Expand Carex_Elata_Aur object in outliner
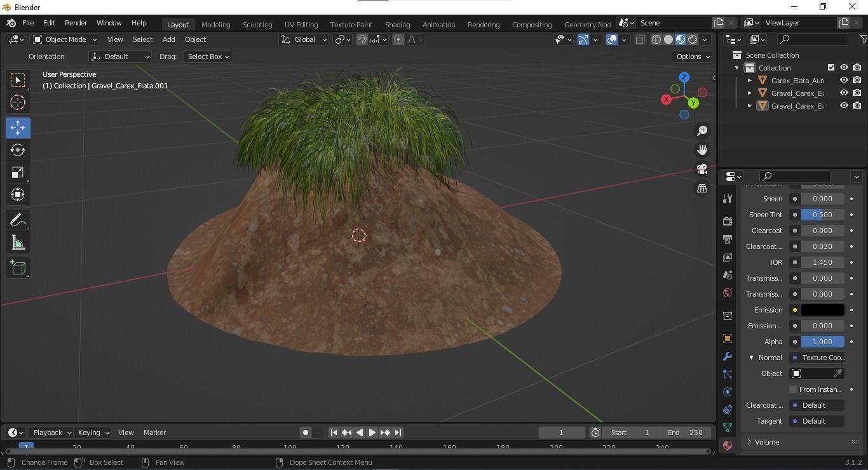 pos(750,81)
